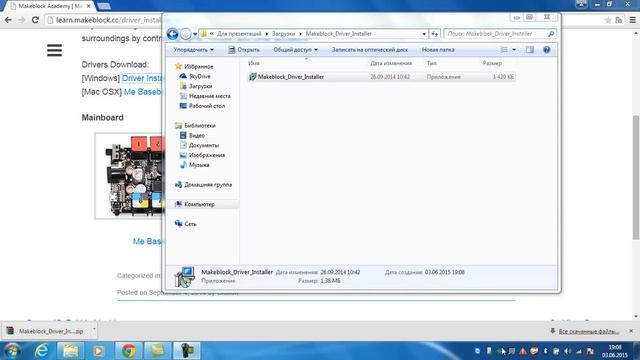Select the Makeblock_Driver_Installer file row
640x360 pixels.
pos(381,77)
